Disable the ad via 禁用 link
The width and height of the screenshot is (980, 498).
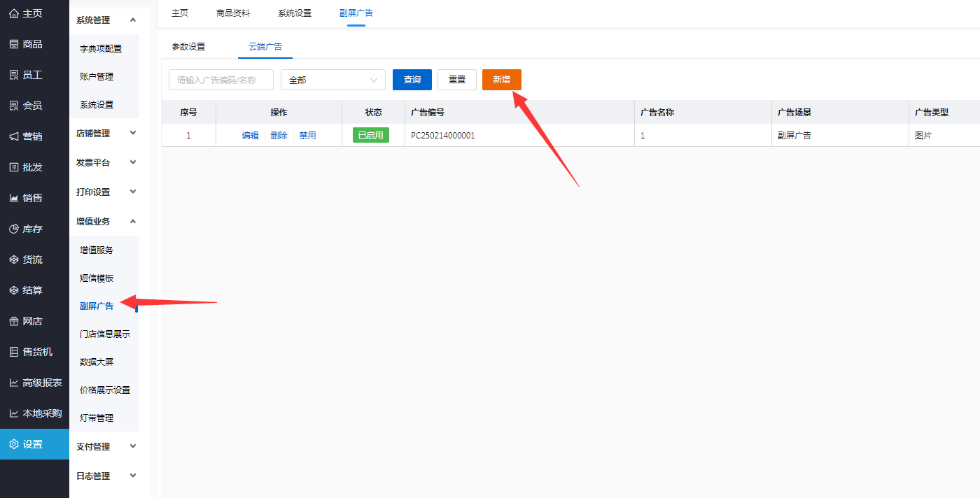(307, 136)
